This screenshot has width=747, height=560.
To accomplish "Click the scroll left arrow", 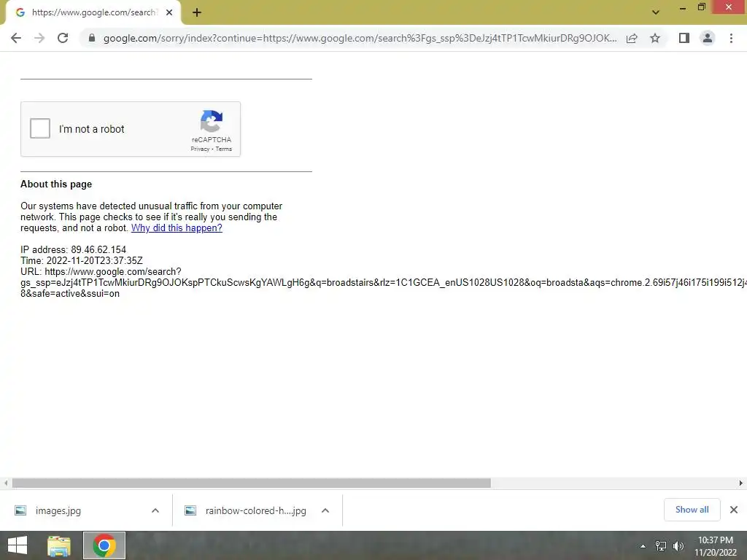I will tap(5, 483).
